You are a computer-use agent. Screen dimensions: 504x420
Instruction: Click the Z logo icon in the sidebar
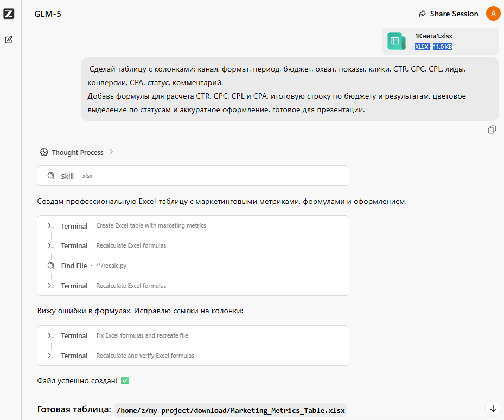pos(9,14)
